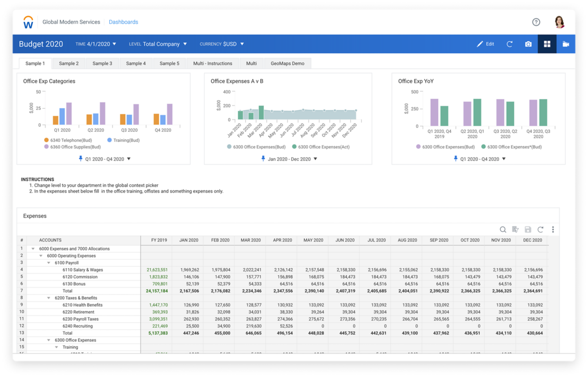Open the three-dot menu on the Expenses panel
The width and height of the screenshot is (588, 377).
pos(553,229)
